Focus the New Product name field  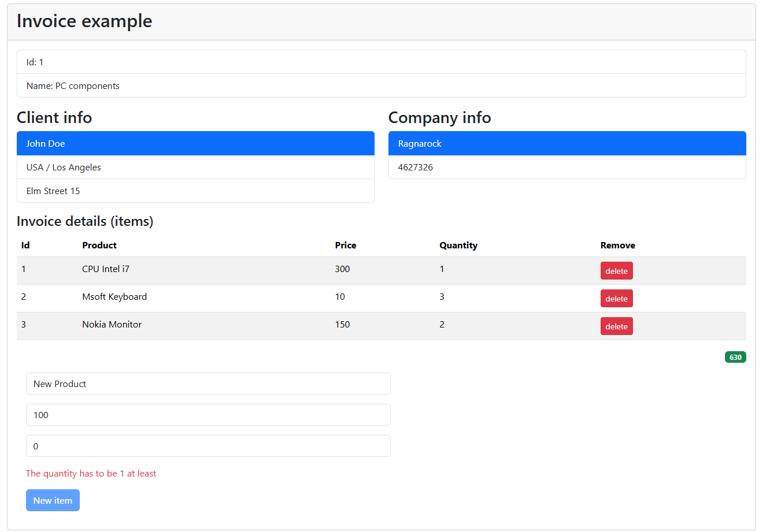[x=208, y=384]
